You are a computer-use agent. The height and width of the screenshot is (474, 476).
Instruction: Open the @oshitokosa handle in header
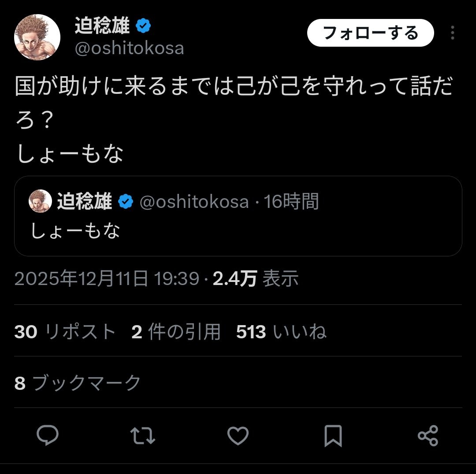pyautogui.click(x=129, y=48)
